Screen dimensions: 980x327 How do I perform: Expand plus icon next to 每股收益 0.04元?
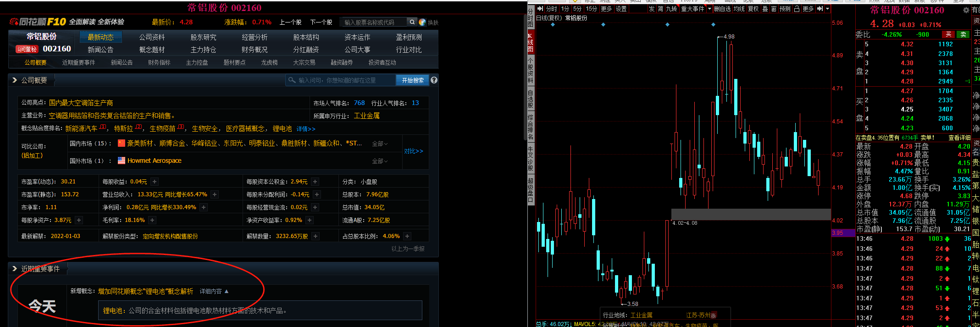(x=155, y=182)
